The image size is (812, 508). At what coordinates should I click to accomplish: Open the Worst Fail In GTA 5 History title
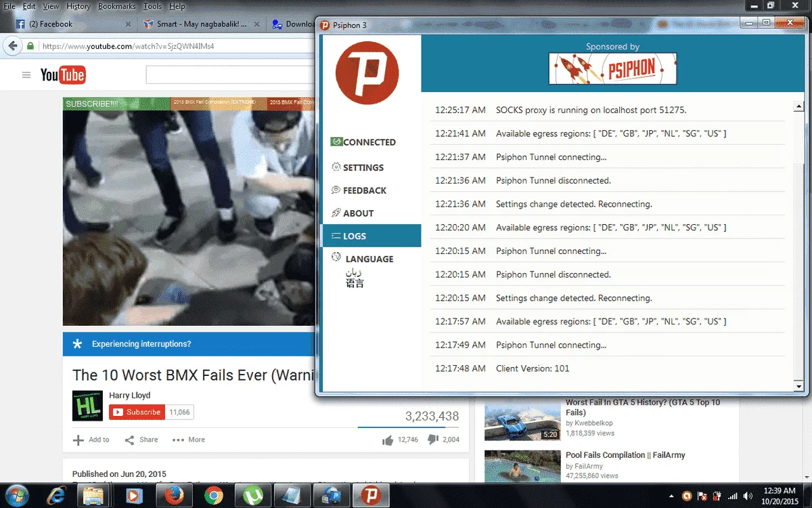643,407
